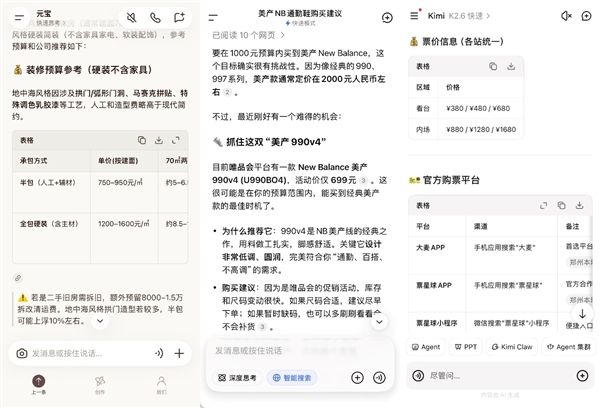Toggle 智能搜索 mode

tap(292, 378)
